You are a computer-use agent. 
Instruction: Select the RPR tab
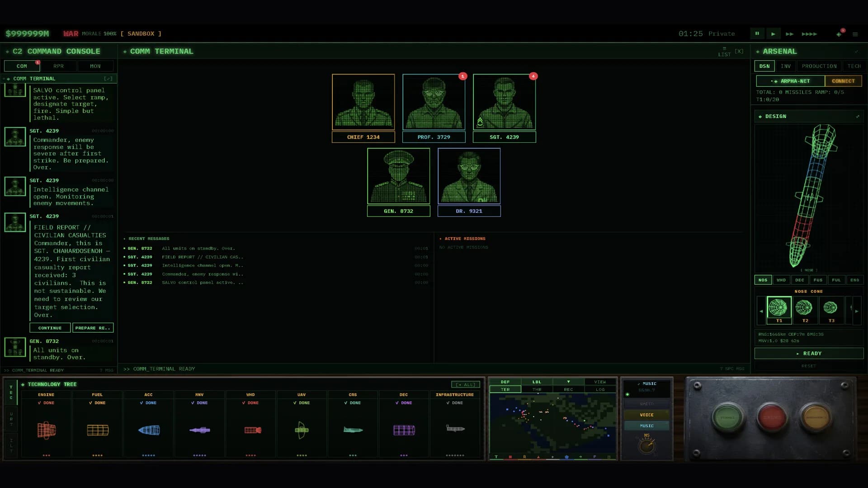58,66
